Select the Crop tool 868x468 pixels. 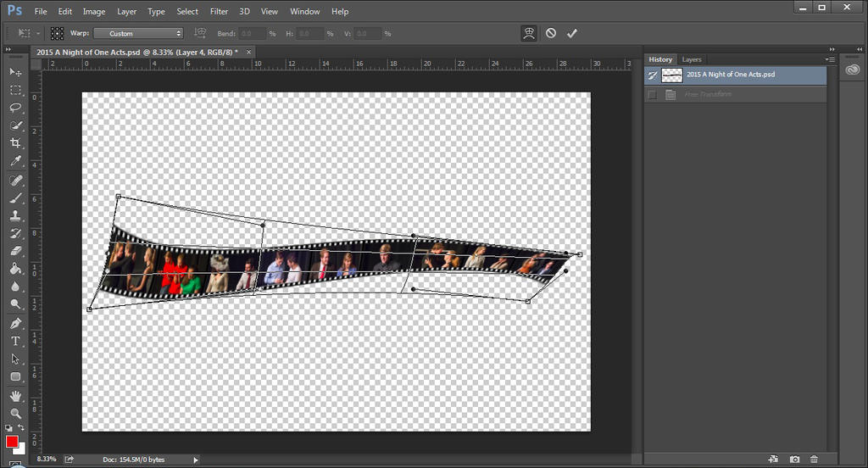point(15,143)
